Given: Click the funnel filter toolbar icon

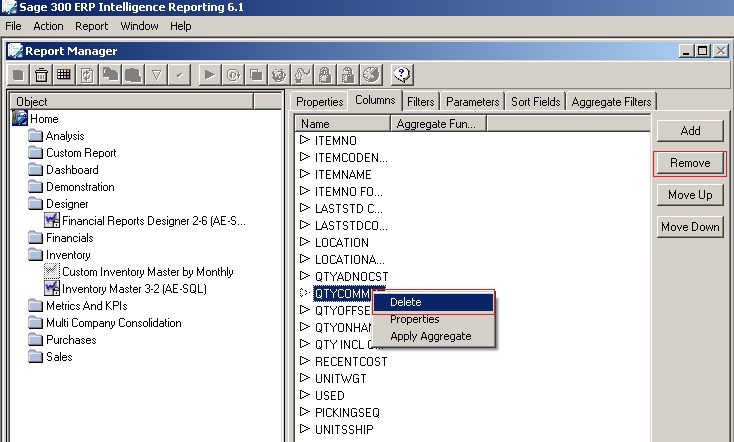Looking at the screenshot, I should point(156,75).
